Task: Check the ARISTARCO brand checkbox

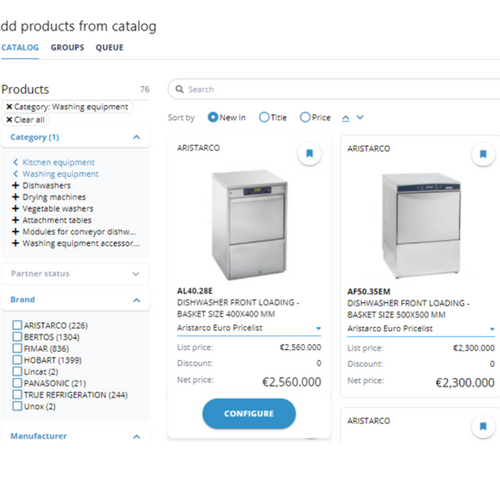Action: tap(17, 325)
